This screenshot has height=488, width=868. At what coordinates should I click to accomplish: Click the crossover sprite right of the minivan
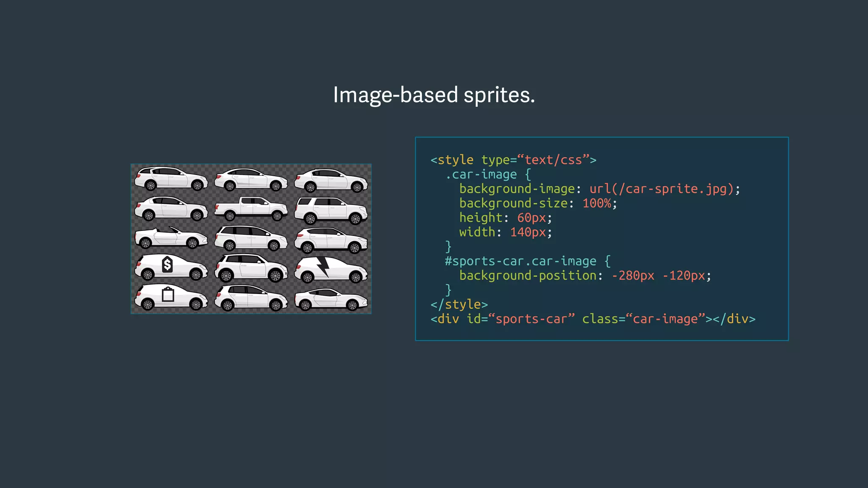pos(331,240)
